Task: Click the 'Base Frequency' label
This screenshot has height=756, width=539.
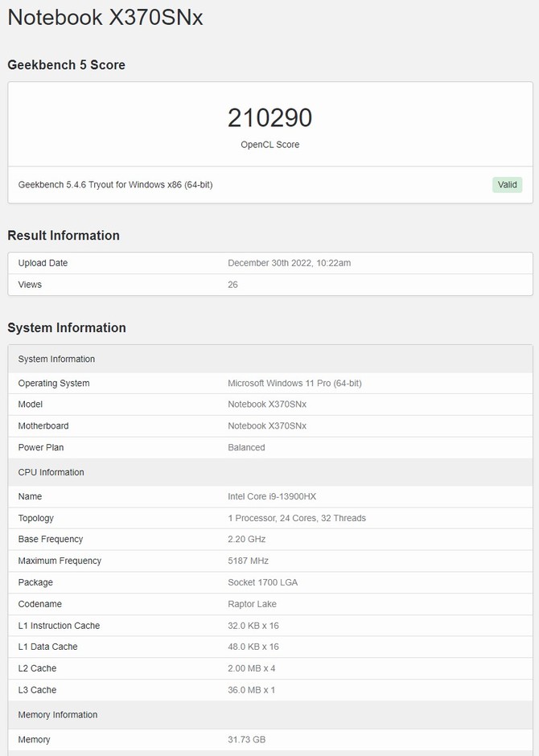Action: (51, 540)
